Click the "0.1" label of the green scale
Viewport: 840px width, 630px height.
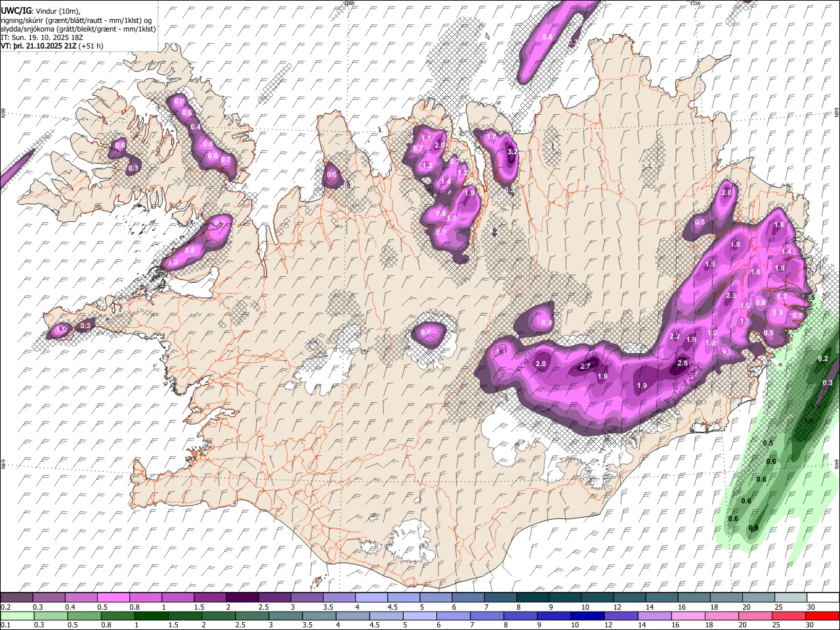(x=6, y=625)
